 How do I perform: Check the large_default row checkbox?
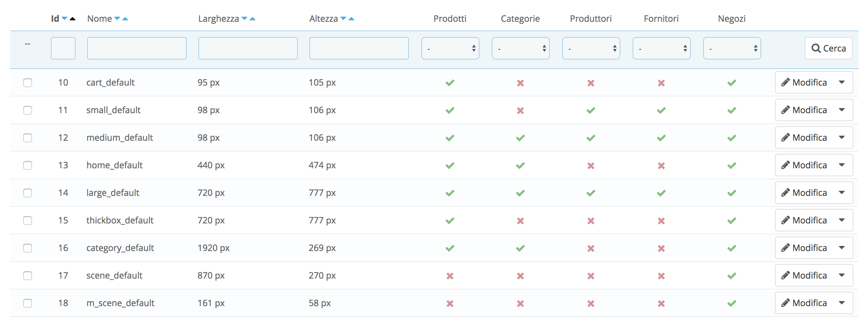[28, 193]
